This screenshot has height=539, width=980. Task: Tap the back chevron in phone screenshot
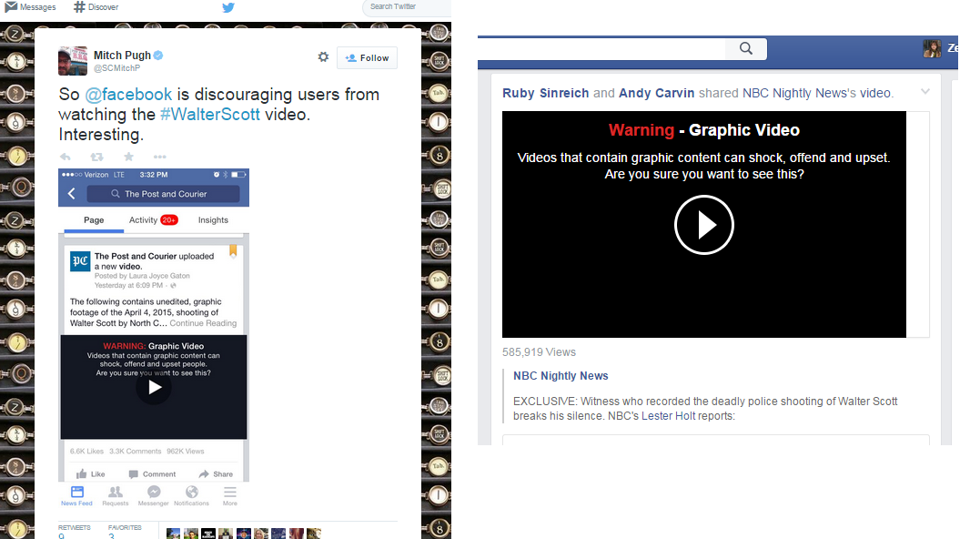point(71,194)
